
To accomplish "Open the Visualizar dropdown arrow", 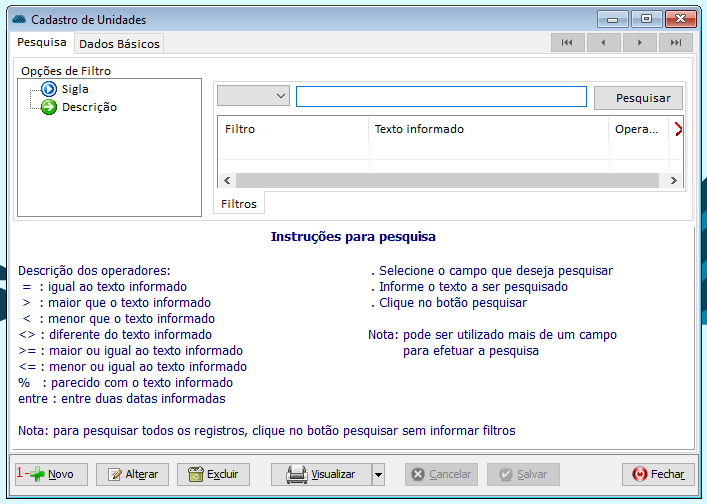I will tap(378, 474).
